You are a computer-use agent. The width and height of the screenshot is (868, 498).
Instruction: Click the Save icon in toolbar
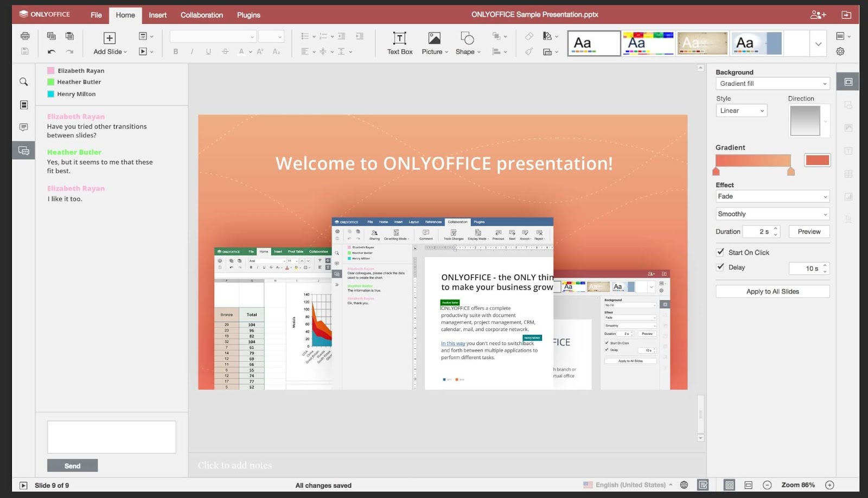(25, 51)
